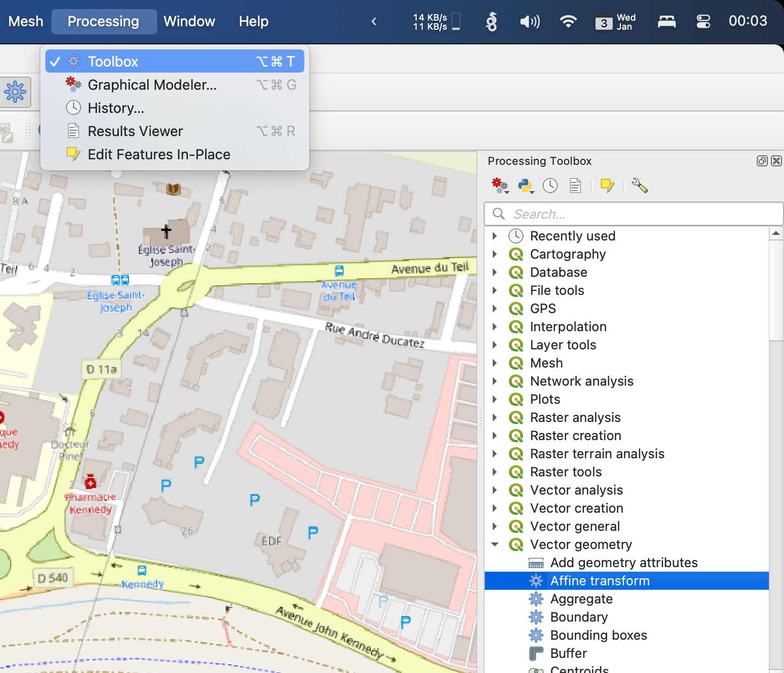
Task: Close the Processing Toolbox panel
Action: 776,161
